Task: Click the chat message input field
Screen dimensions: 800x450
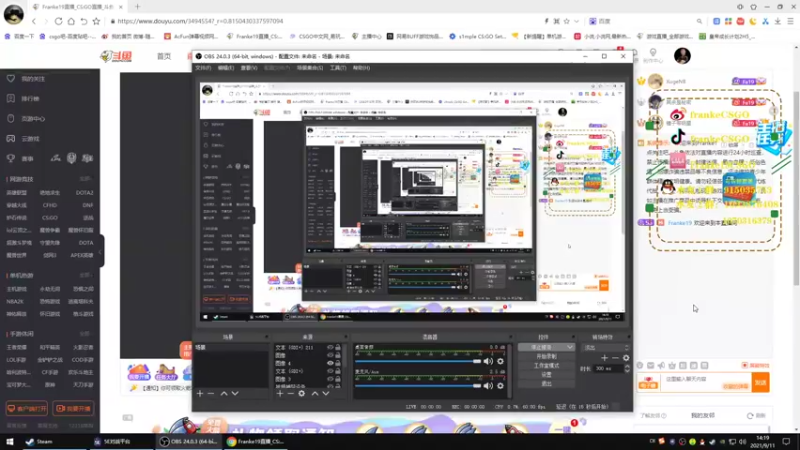Action: 707,382
